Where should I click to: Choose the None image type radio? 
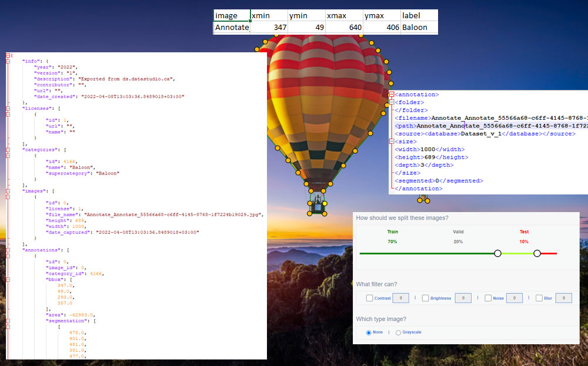click(369, 333)
